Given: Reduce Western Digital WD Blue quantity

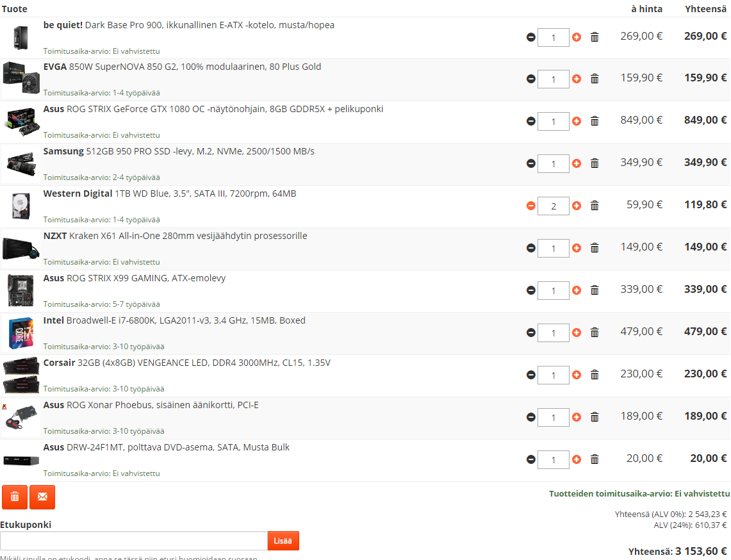Looking at the screenshot, I should point(530,206).
